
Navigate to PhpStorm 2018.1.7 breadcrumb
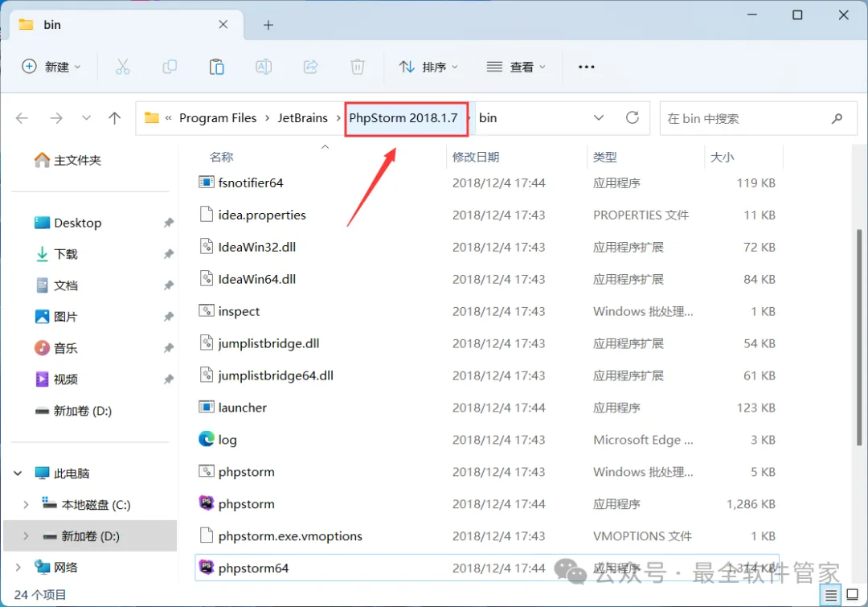pos(403,118)
